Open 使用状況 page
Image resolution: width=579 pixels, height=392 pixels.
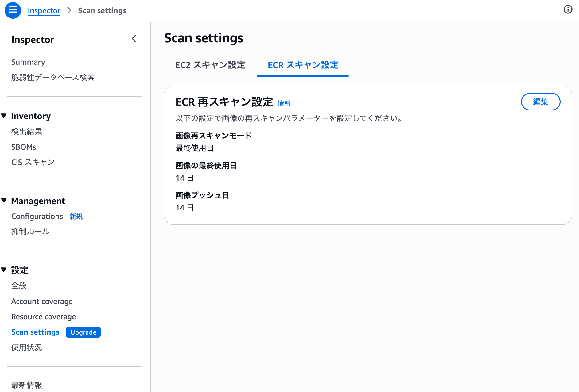27,348
